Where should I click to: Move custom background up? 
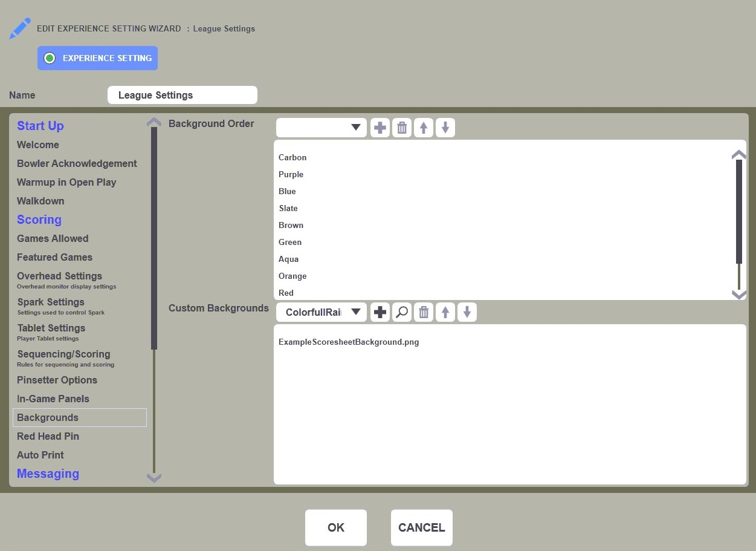tap(445, 312)
